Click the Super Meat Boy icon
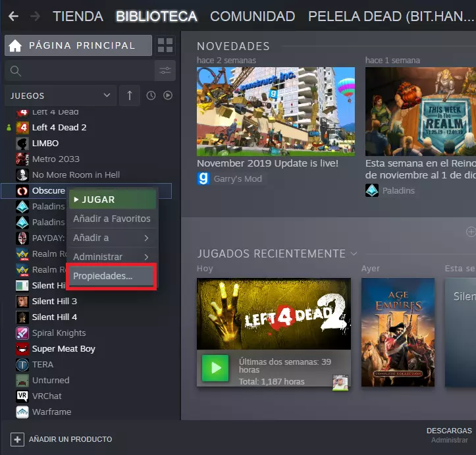The width and height of the screenshot is (476, 455). click(22, 349)
